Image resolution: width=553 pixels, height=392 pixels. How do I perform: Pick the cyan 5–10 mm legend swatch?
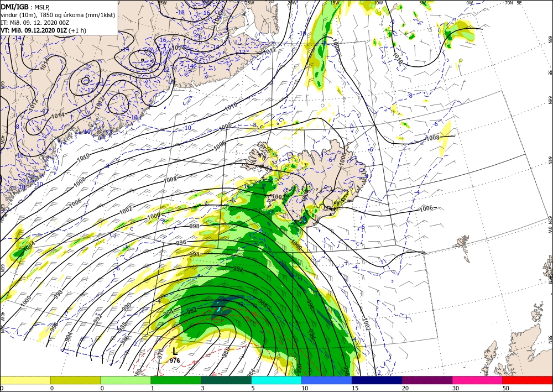[276, 380]
